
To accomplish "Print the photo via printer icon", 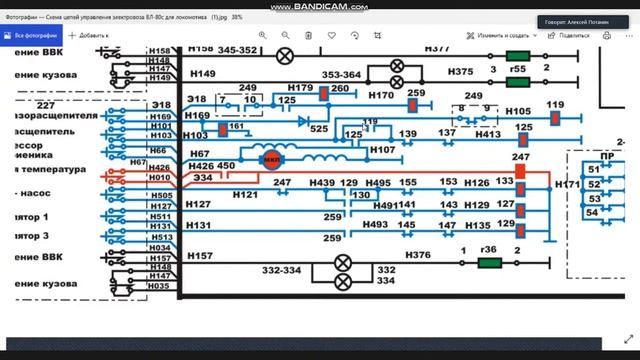I will click(607, 36).
